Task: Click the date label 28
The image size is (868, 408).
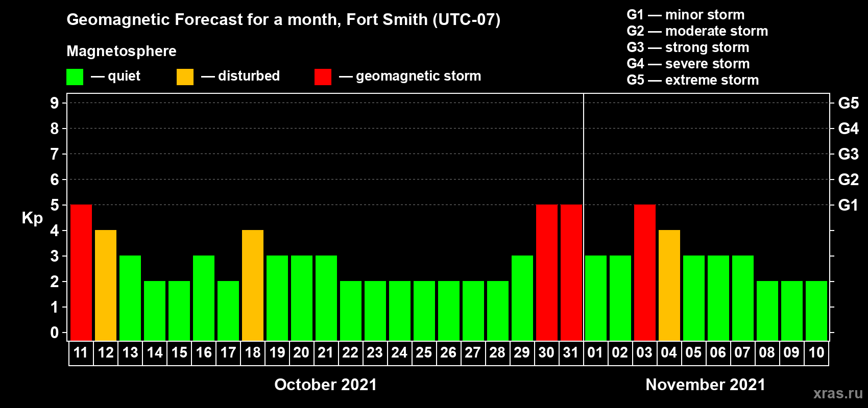Action: click(497, 352)
